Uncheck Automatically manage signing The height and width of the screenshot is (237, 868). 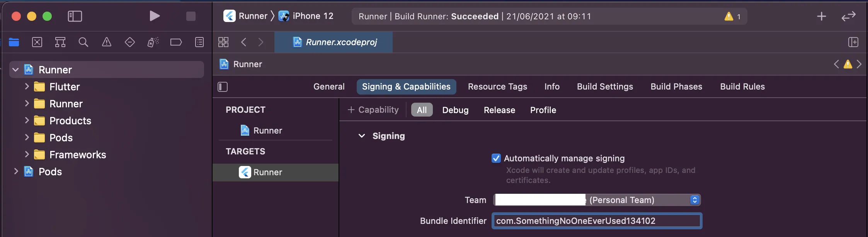click(x=496, y=158)
